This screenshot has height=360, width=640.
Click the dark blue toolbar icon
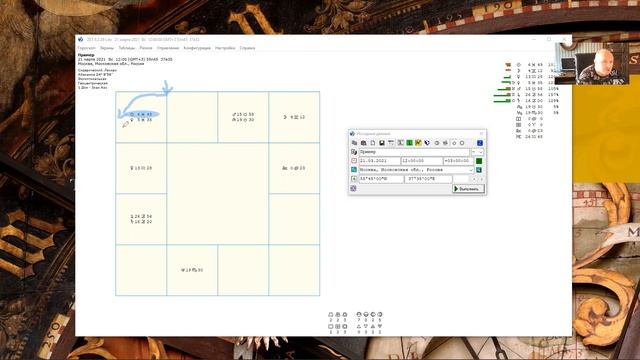(427, 143)
